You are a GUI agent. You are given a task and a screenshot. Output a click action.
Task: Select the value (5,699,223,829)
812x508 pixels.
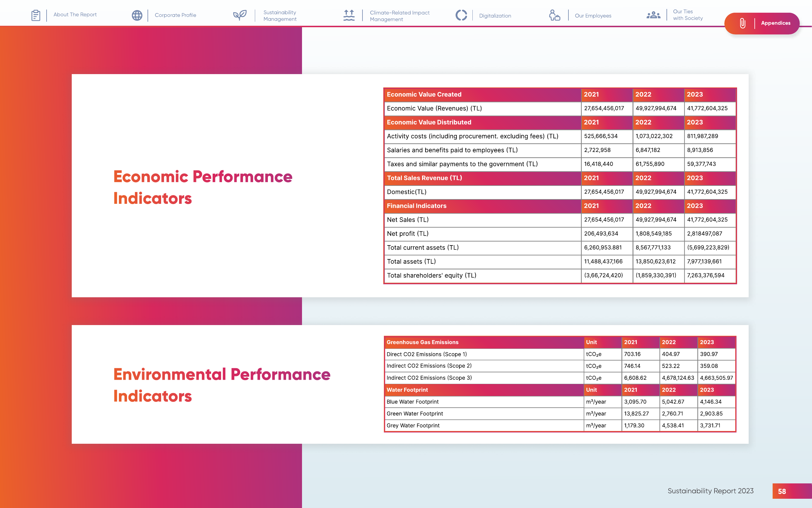[708, 247]
